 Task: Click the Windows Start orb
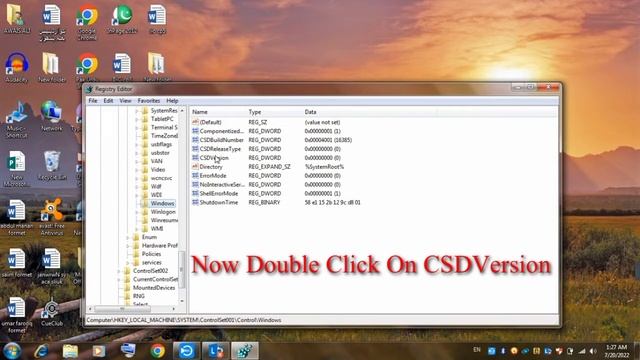coord(12,351)
